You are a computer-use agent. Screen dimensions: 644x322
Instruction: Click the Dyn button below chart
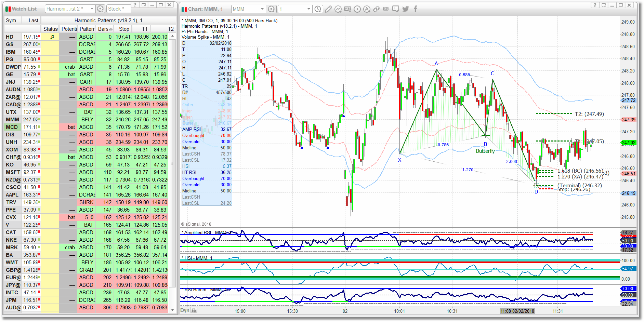pyautogui.click(x=185, y=310)
